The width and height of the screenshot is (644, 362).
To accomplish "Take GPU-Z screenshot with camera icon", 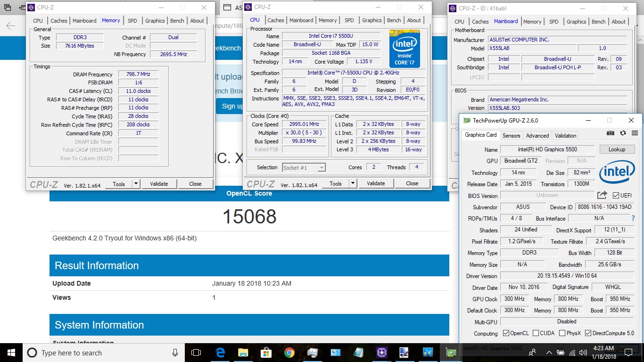I will (611, 133).
